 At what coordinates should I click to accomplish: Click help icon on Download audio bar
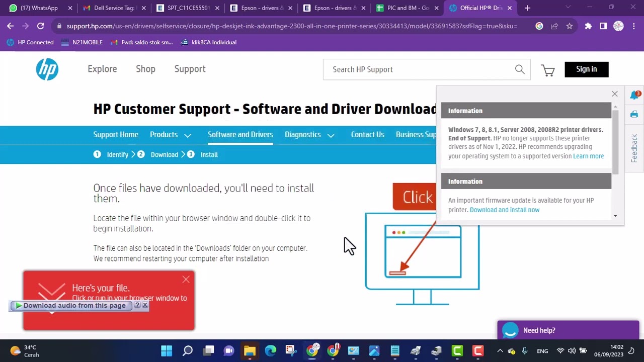pyautogui.click(x=137, y=305)
